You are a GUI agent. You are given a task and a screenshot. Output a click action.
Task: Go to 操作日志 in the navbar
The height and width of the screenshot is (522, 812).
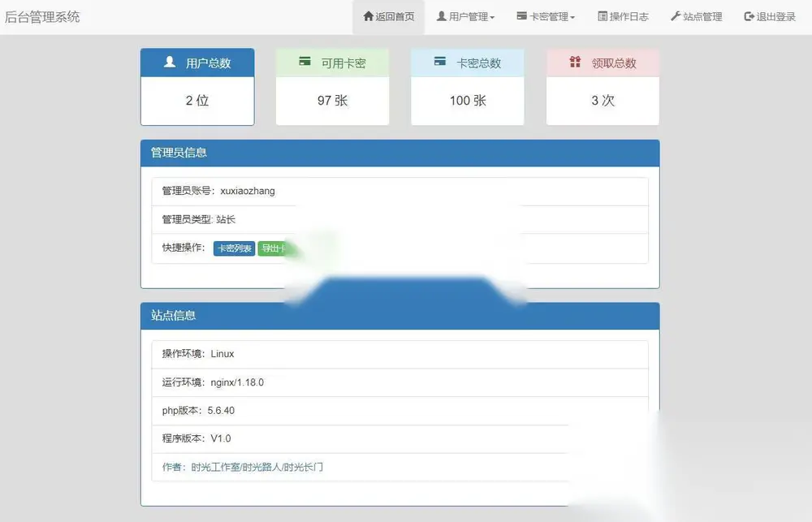623,16
